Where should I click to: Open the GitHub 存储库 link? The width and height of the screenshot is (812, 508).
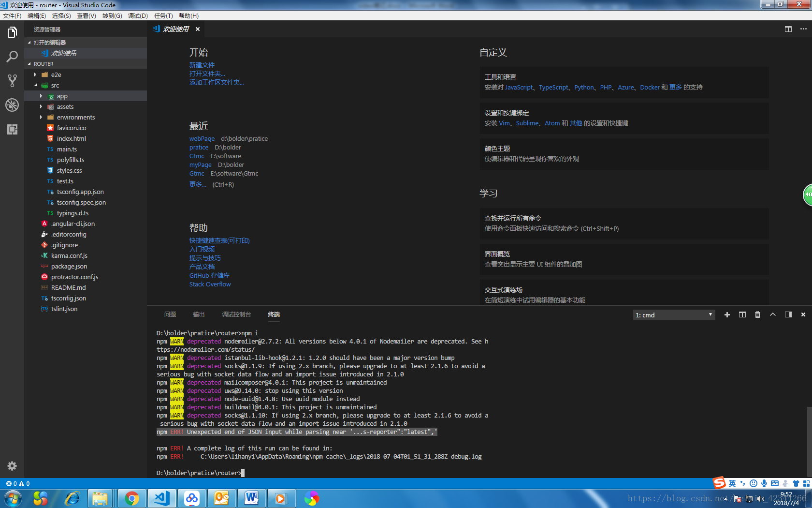(x=210, y=275)
